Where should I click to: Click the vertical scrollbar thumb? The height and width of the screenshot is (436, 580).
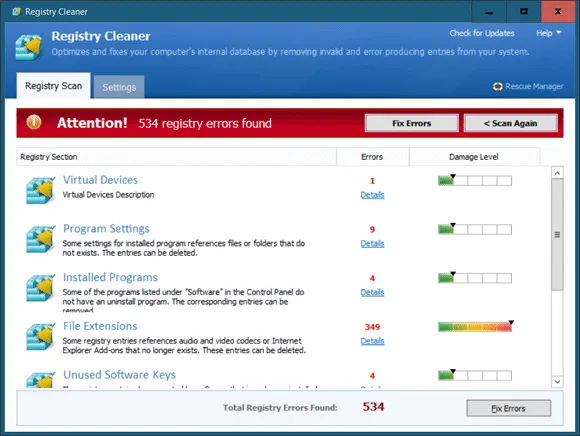click(557, 235)
